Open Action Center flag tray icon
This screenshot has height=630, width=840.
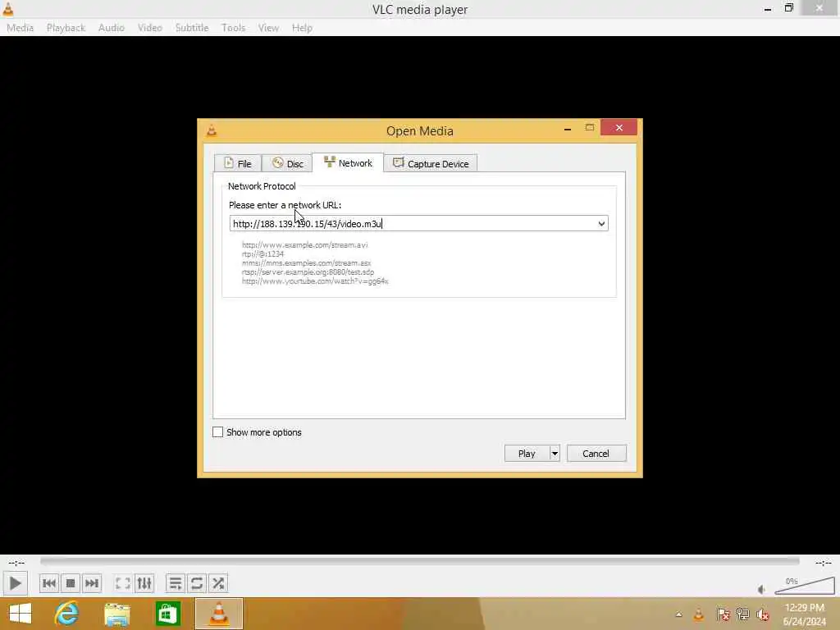723,614
